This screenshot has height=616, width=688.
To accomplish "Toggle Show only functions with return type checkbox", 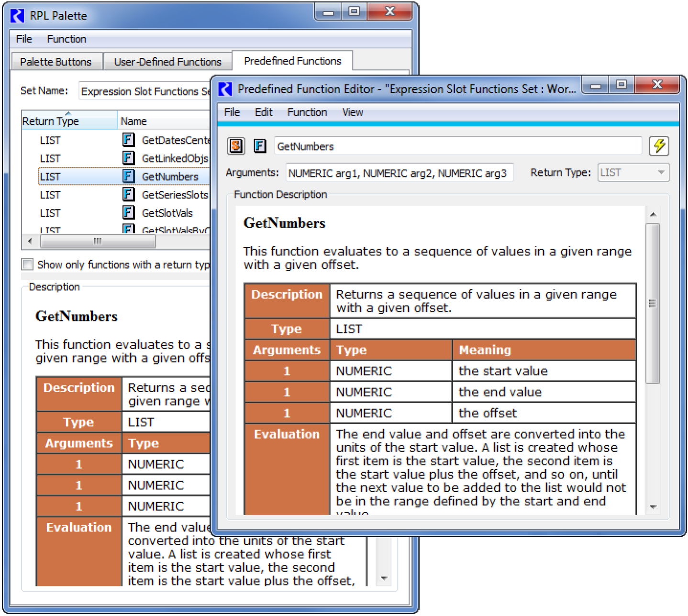I will coord(28,264).
